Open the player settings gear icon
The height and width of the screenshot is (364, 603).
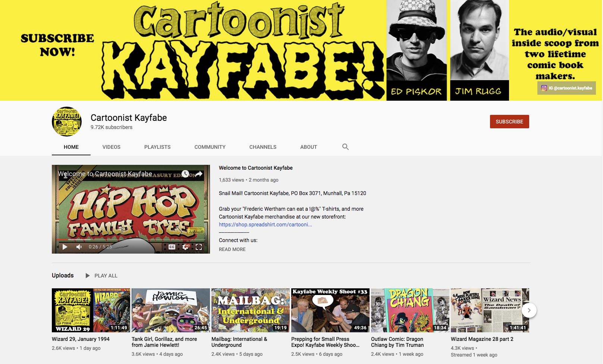coord(185,247)
